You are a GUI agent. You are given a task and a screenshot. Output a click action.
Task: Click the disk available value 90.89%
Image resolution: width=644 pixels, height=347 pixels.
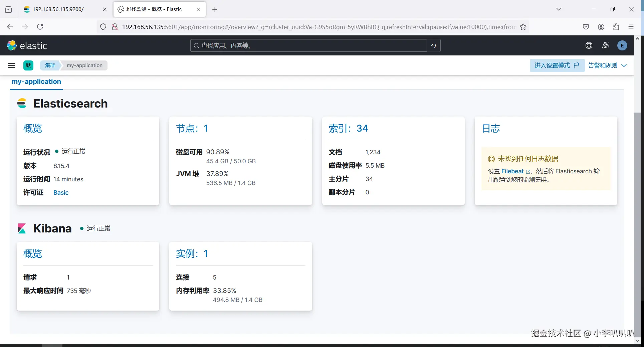pos(218,152)
